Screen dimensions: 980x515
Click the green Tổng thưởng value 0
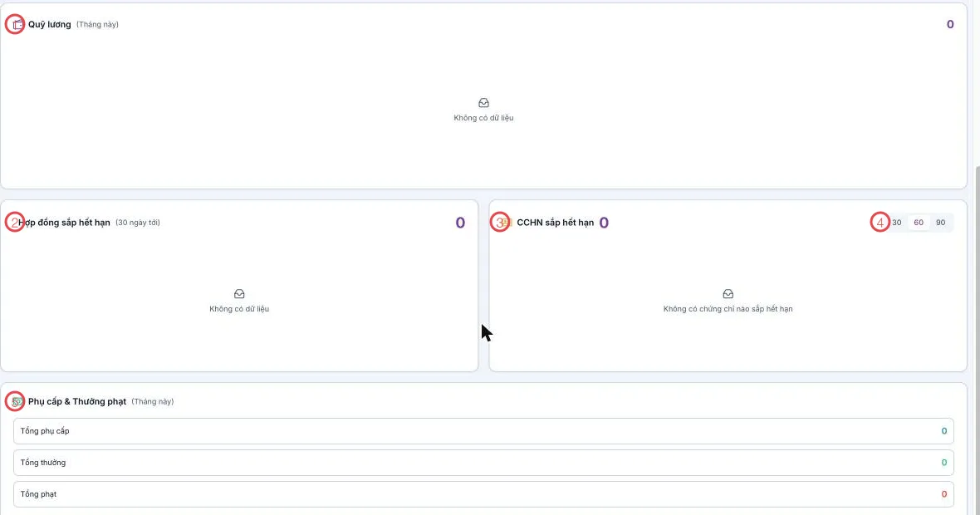[x=944, y=463]
